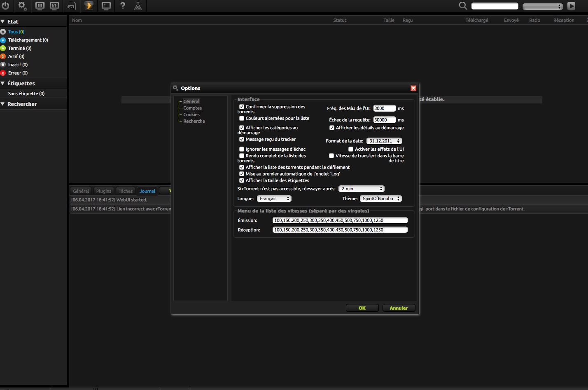Enable 'Couleurs alternées pour la liste' checkbox
The width and height of the screenshot is (588, 390).
242,118
